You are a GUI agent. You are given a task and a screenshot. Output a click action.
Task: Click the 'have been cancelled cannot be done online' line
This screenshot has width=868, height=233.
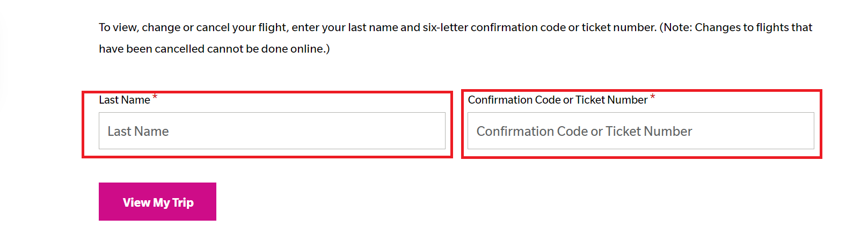point(214,49)
